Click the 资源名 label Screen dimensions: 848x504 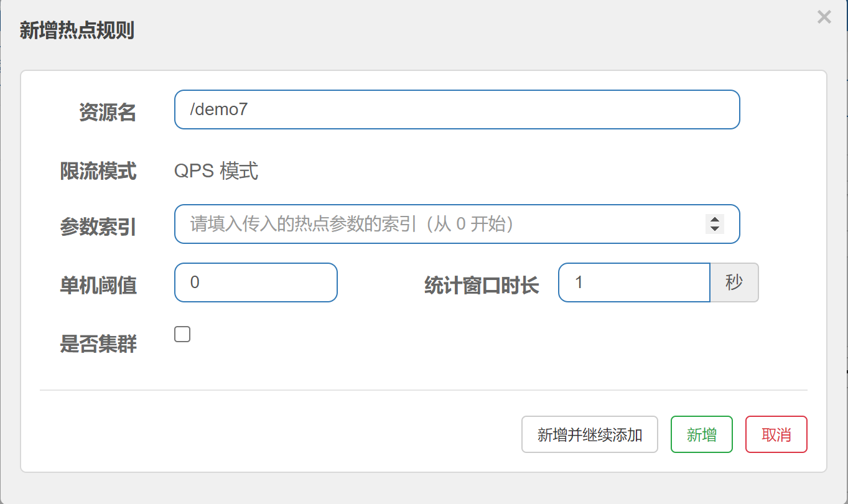coord(108,113)
